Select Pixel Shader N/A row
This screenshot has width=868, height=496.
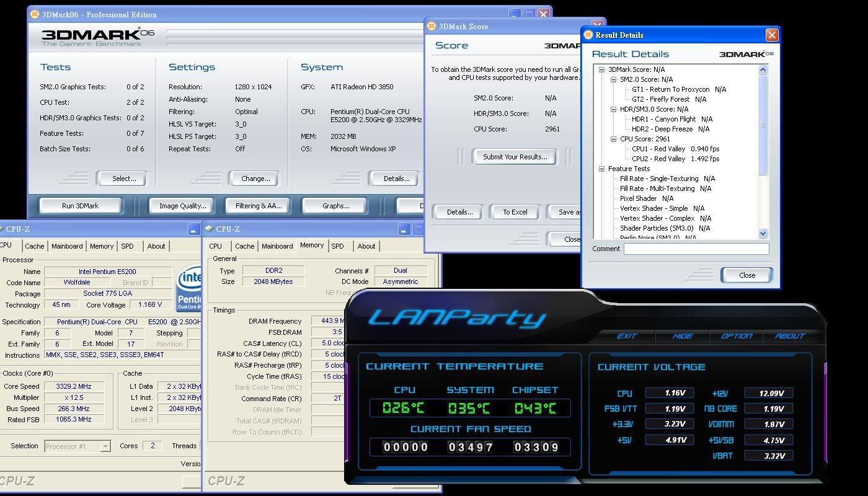[646, 198]
